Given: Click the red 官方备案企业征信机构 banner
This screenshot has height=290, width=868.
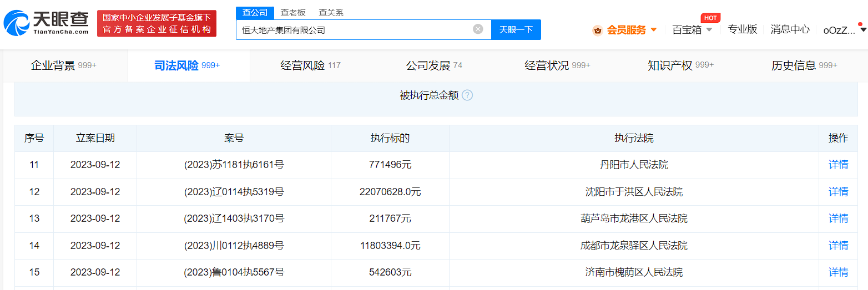Looking at the screenshot, I should 157,23.
